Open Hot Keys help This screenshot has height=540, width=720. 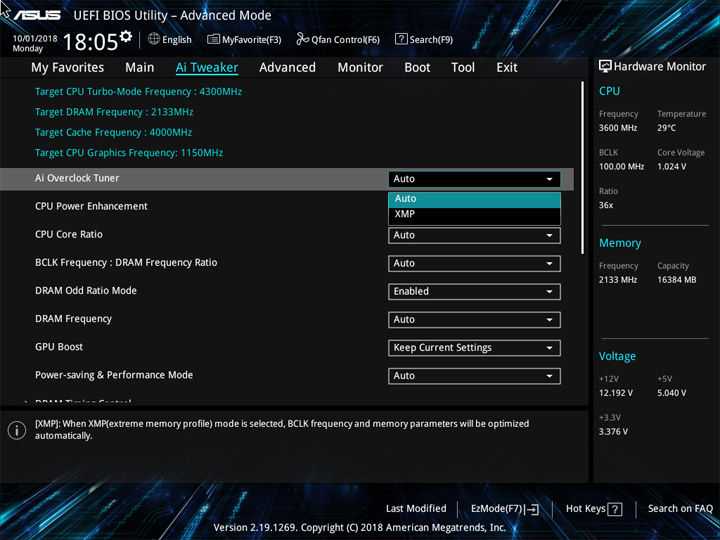(x=594, y=509)
